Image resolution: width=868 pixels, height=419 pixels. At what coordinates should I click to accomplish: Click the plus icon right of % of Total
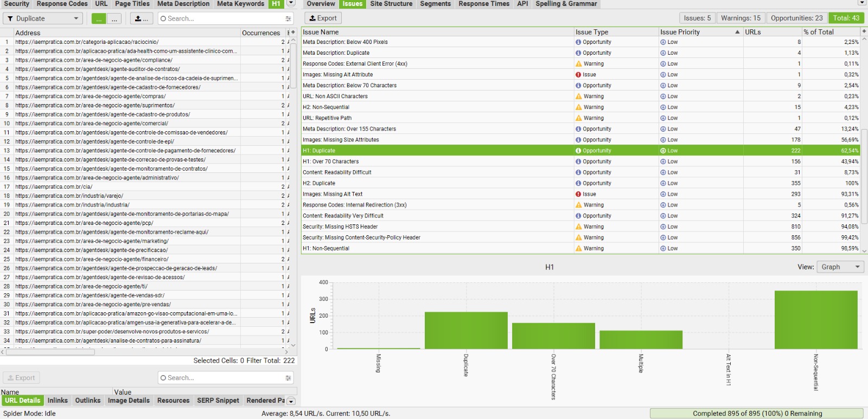864,32
